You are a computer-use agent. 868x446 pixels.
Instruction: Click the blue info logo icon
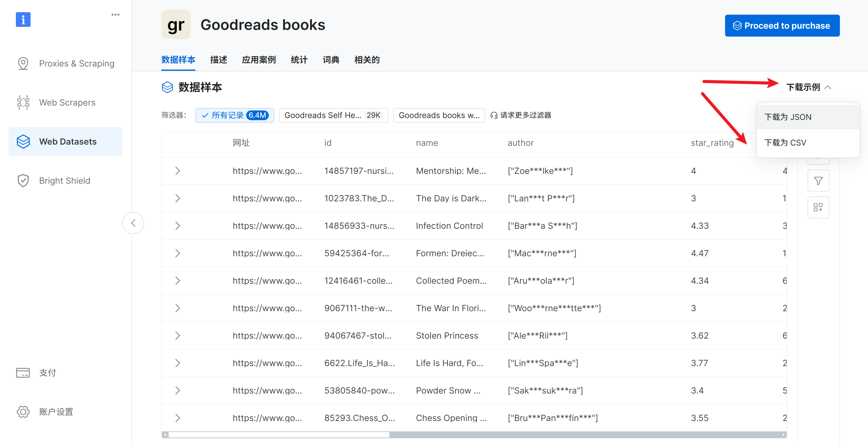tap(23, 20)
